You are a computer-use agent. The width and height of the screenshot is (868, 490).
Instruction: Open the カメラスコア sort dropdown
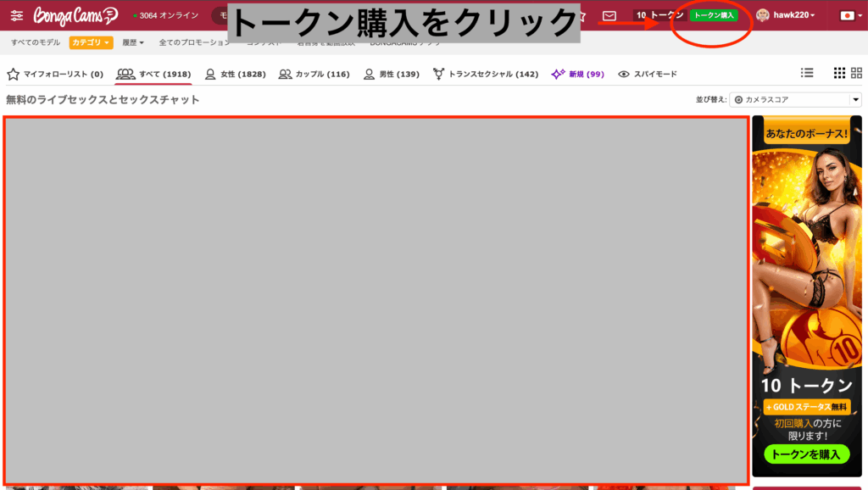coord(794,99)
